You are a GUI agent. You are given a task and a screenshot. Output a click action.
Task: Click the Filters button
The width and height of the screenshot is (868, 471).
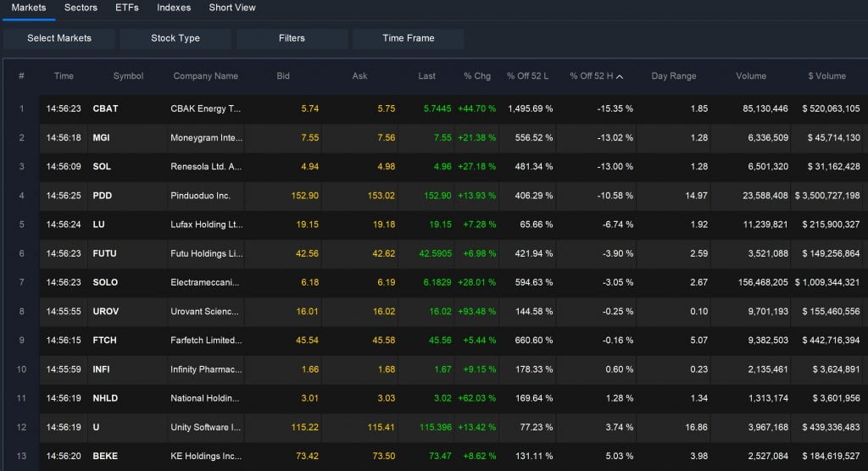pos(292,38)
